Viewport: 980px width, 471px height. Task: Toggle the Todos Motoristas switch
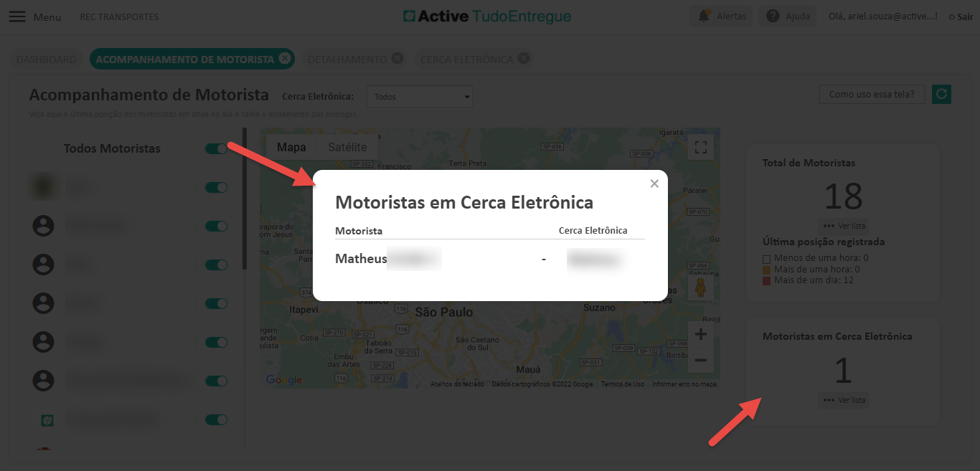tap(216, 148)
